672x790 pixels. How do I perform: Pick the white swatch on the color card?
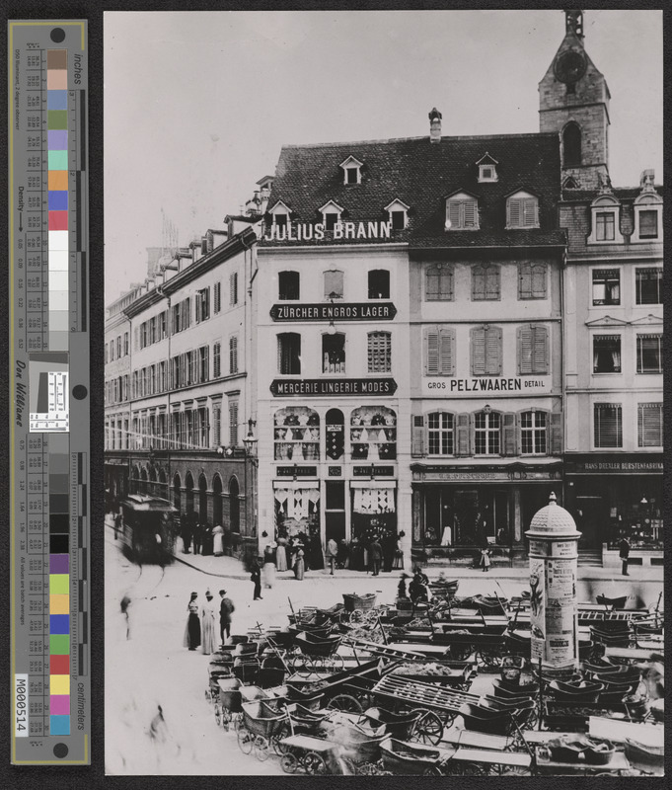(58, 240)
